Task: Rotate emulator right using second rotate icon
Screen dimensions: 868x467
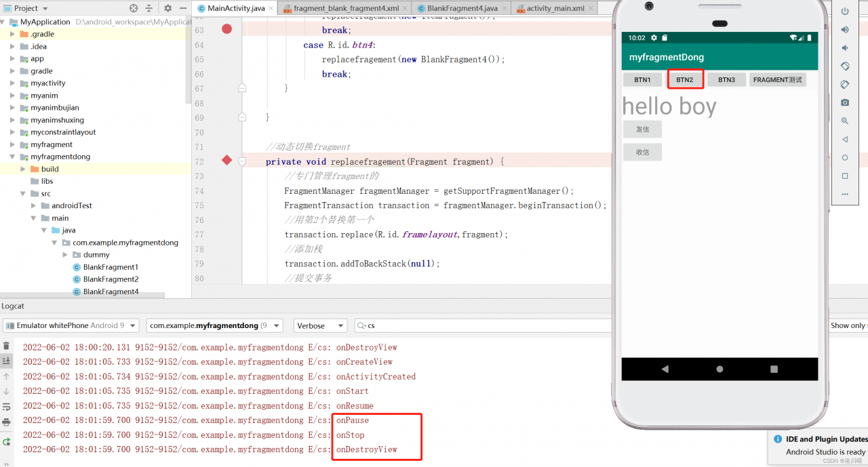Action: [x=845, y=85]
